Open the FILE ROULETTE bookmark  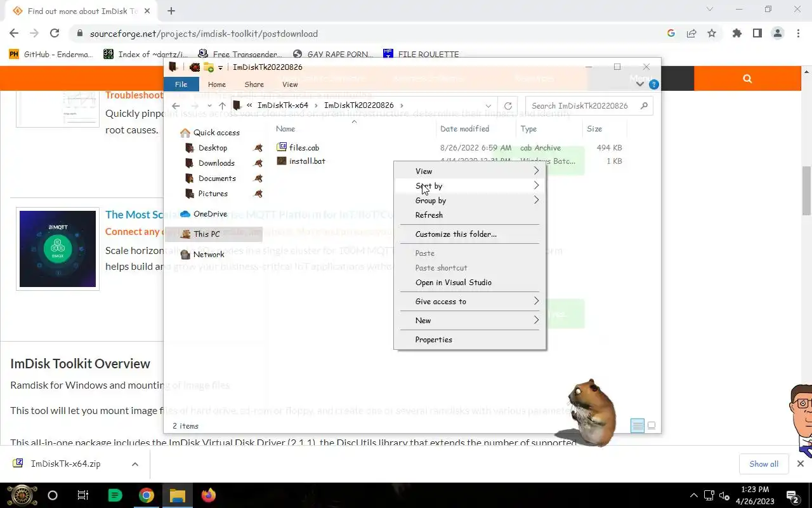(x=421, y=54)
